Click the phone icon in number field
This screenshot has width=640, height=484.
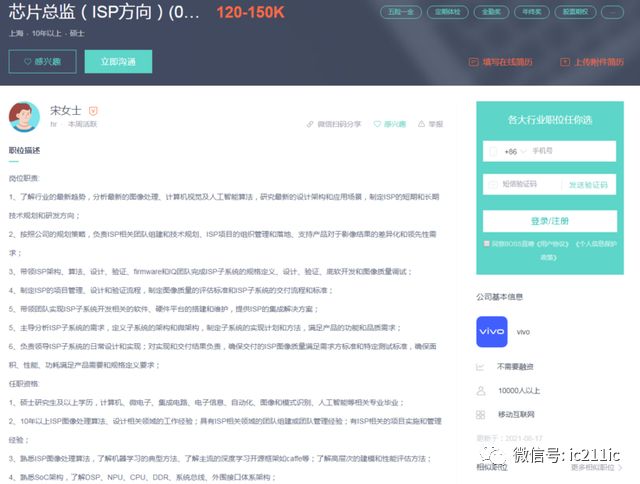click(493, 151)
